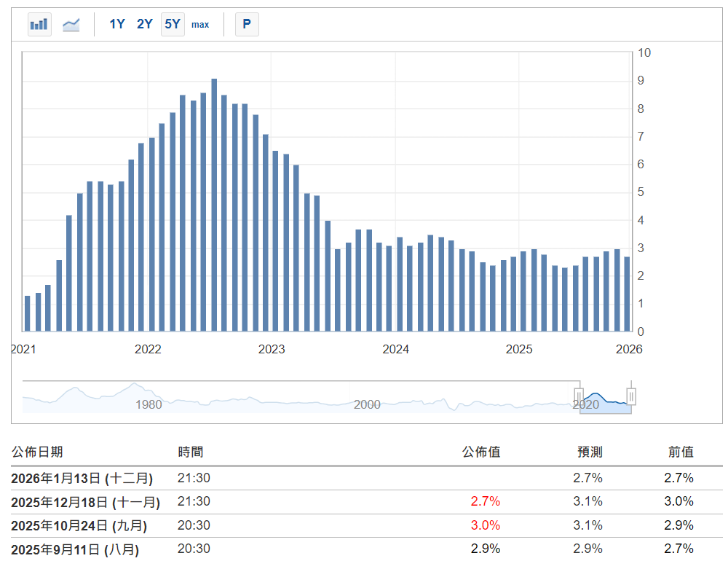The height and width of the screenshot is (561, 728).
Task: Open the 2025年9月11日 (八月) release row
Action: [x=75, y=549]
